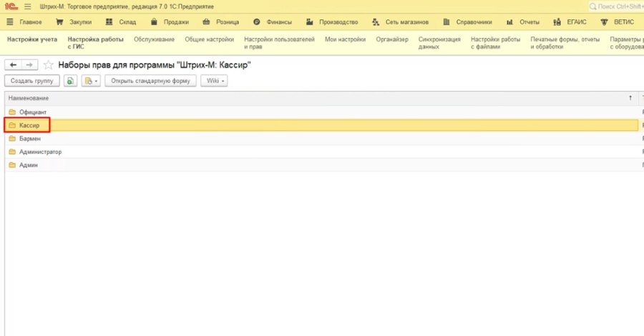Viewport: 644px width, 336px height.
Task: Open the hamburger main menu icon
Action: pyautogui.click(x=27, y=6)
